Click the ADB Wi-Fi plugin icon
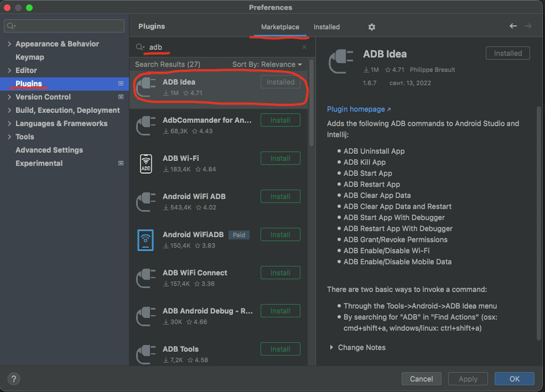 (x=146, y=164)
